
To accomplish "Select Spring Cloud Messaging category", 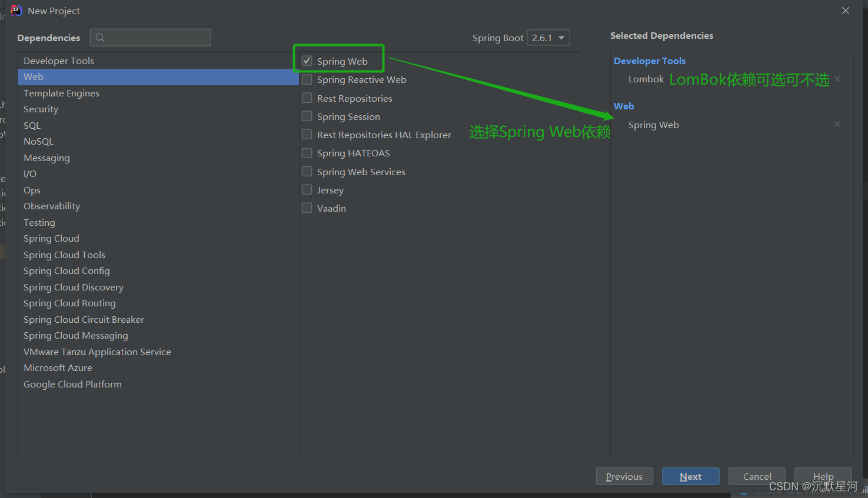I will click(158, 336).
